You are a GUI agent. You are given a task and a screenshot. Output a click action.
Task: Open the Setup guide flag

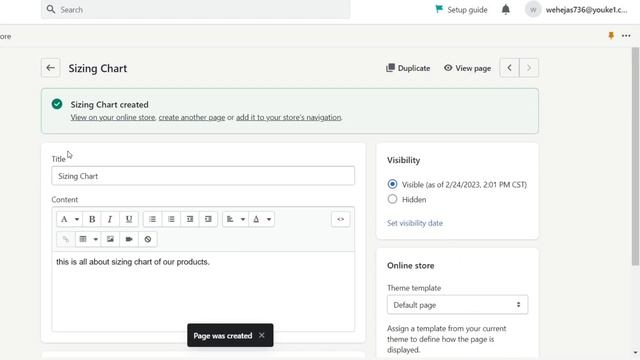click(461, 9)
